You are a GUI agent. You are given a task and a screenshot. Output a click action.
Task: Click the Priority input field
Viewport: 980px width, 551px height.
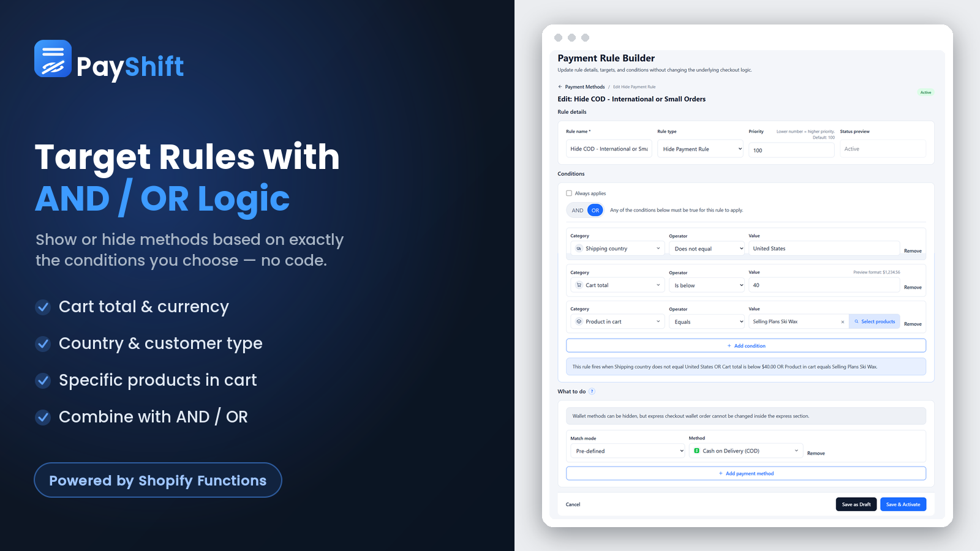(x=791, y=150)
